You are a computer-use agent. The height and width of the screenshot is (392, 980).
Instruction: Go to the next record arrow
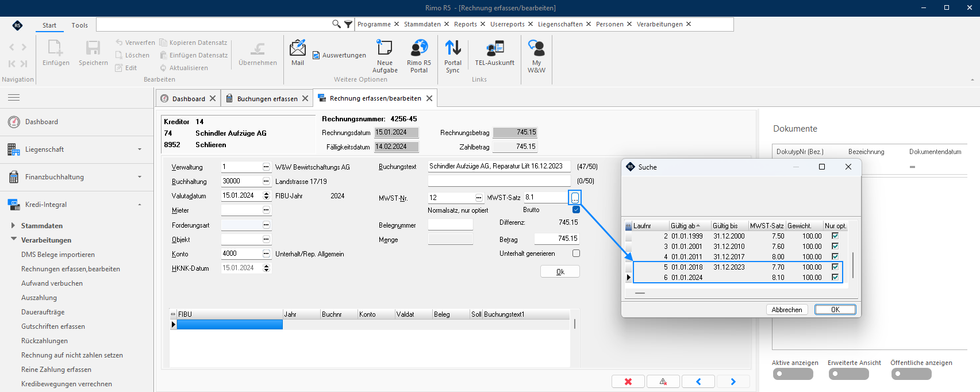[x=733, y=382]
